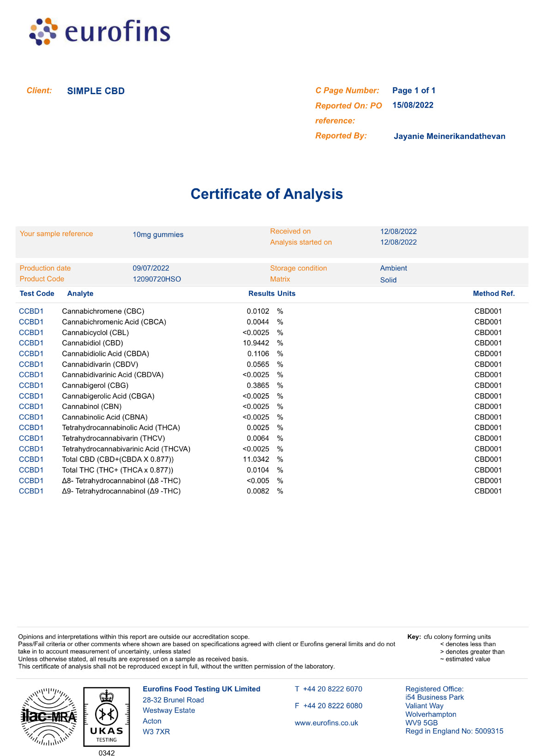
Task: Click the product code 12090720HSO
Action: pos(157,279)
